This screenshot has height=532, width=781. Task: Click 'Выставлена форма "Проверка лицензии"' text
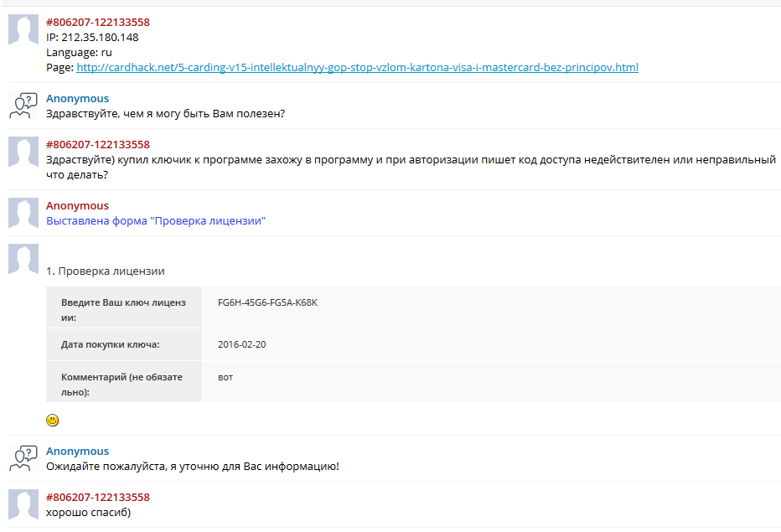pos(156,220)
